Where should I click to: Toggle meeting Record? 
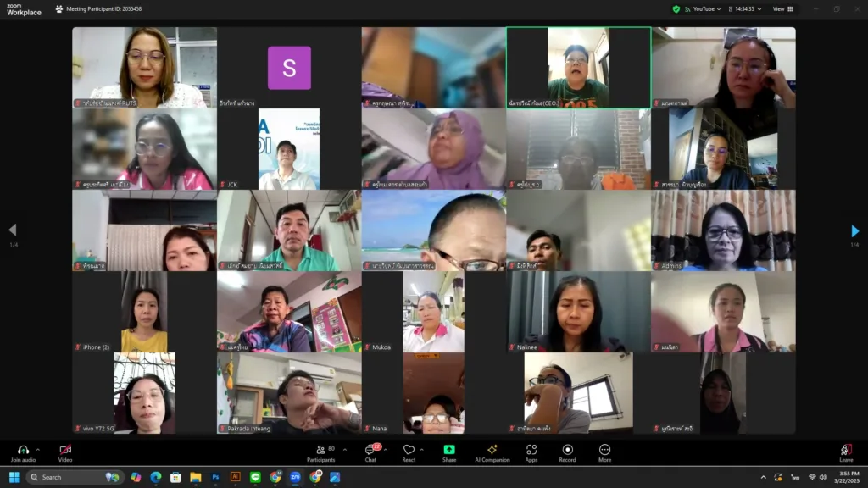pyautogui.click(x=568, y=450)
